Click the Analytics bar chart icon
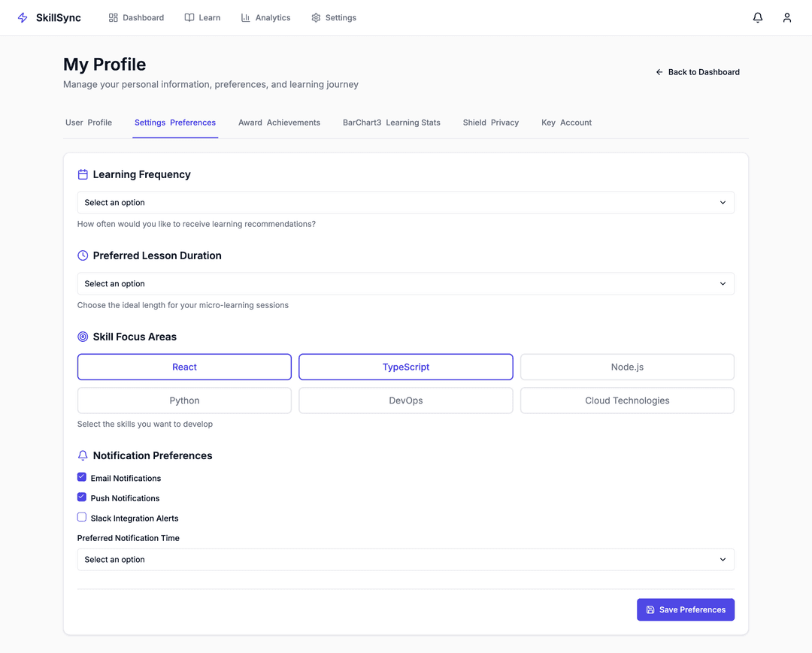The height and width of the screenshot is (653, 812). (x=245, y=17)
